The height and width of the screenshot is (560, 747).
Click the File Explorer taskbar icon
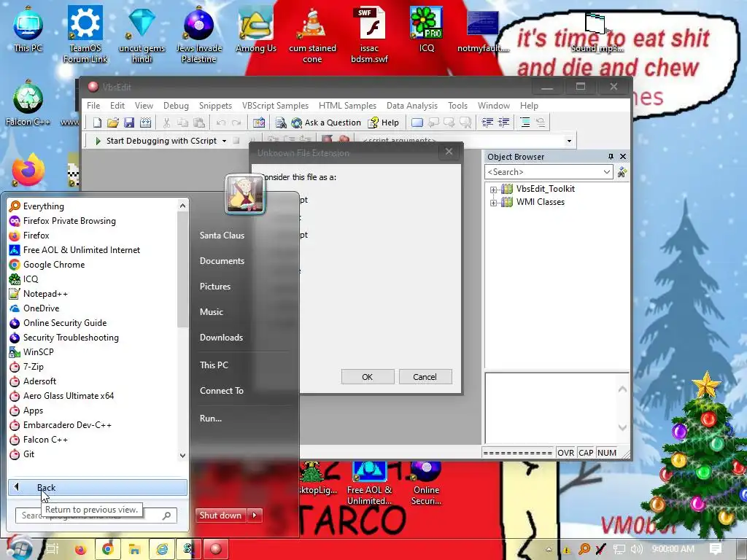(135, 549)
